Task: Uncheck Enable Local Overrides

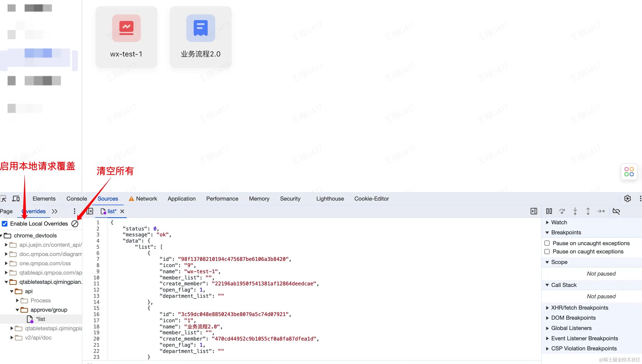Action: (5, 224)
